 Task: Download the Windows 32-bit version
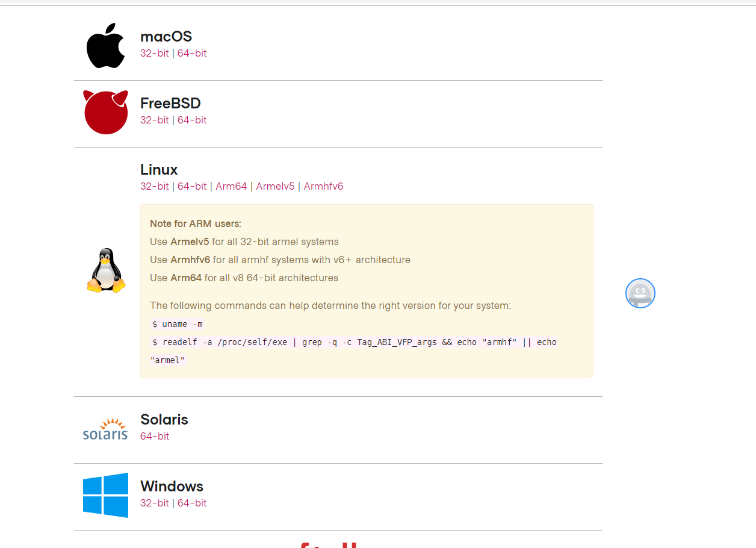pyautogui.click(x=155, y=503)
